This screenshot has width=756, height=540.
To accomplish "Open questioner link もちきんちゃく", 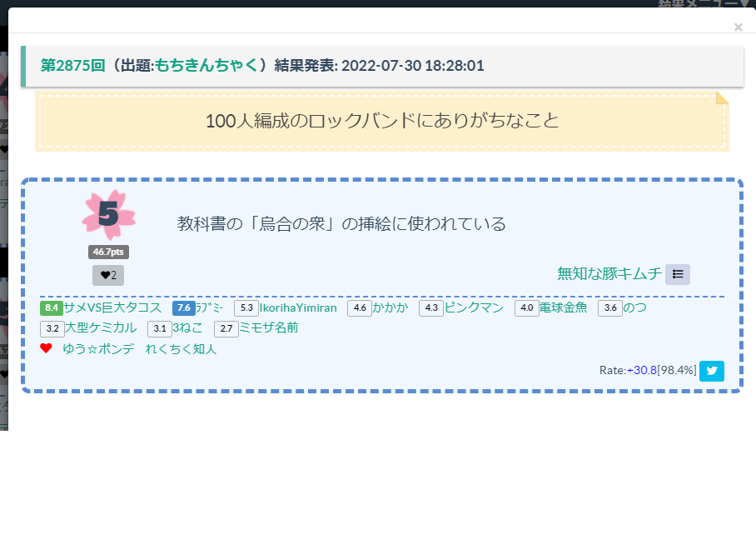I will [x=206, y=66].
